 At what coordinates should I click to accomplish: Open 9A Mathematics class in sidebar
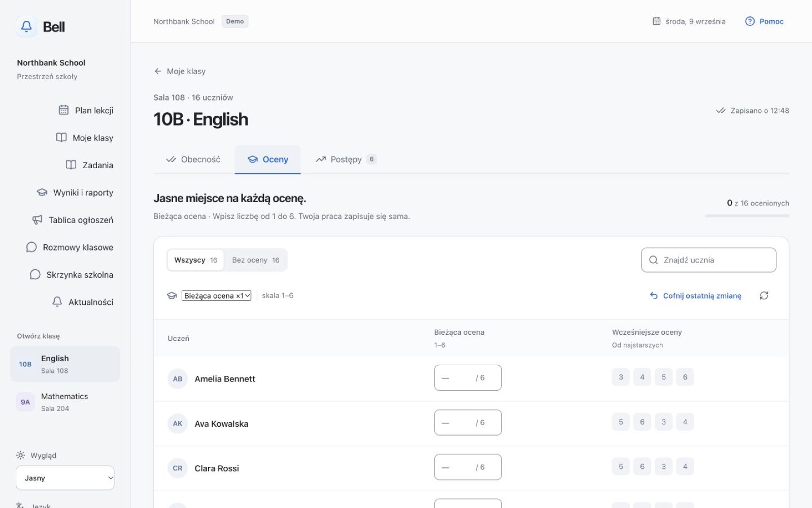click(x=65, y=402)
